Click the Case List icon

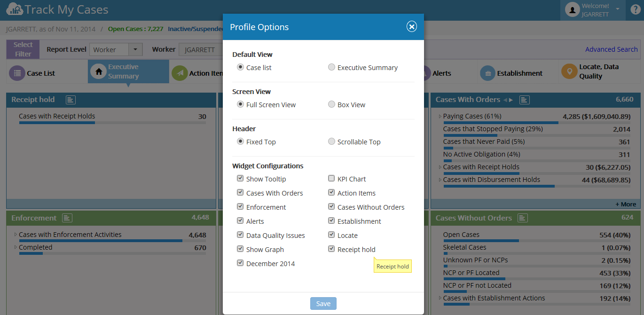[17, 73]
